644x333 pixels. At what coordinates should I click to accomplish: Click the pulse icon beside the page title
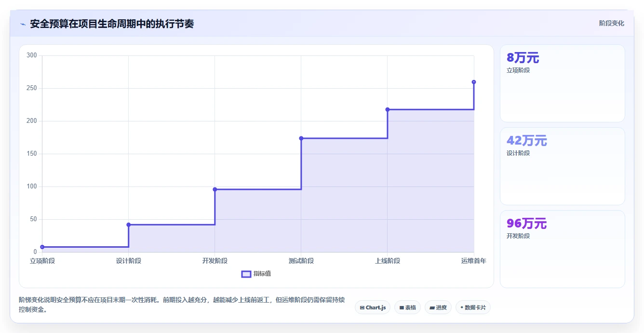(23, 24)
